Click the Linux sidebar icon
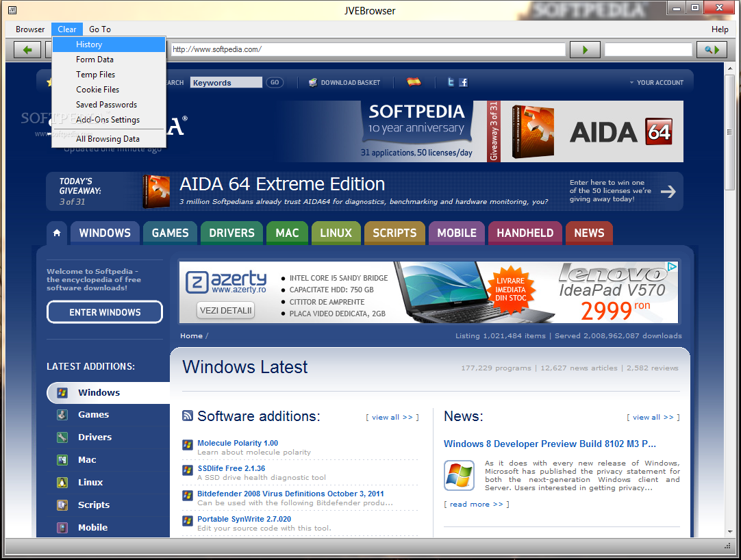Viewport: 741px width, 560px height. pyautogui.click(x=62, y=483)
